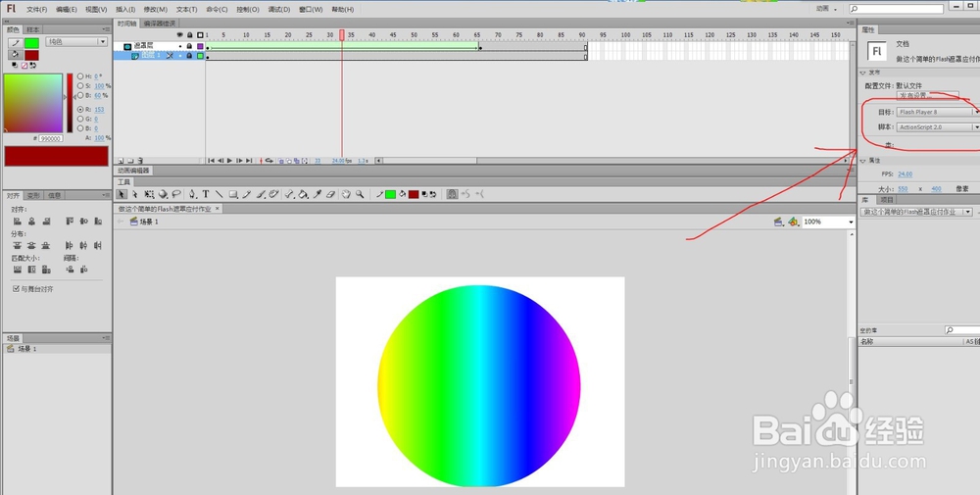The height and width of the screenshot is (495, 980).
Task: Click the New Folder icon below layers
Action: pos(130,161)
